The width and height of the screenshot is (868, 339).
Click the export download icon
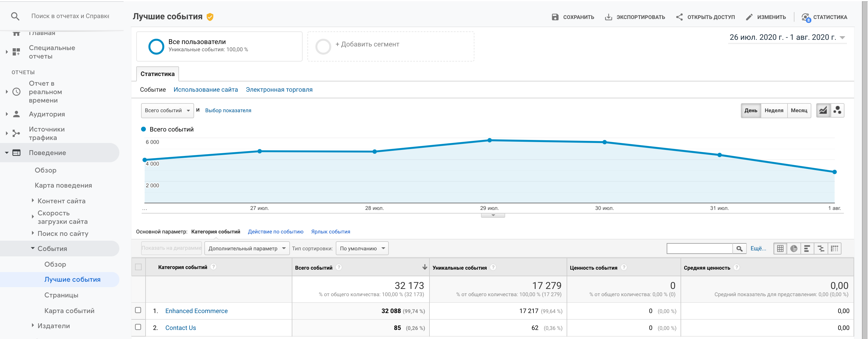[x=608, y=17]
